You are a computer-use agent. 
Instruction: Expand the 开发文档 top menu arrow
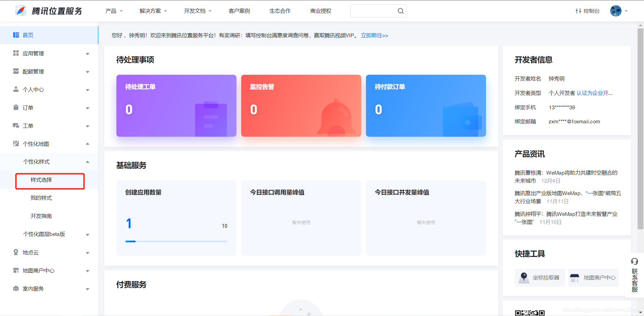click(x=210, y=11)
